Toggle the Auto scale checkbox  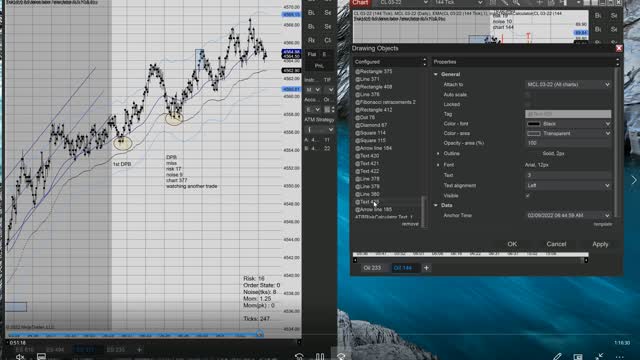pos(527,95)
